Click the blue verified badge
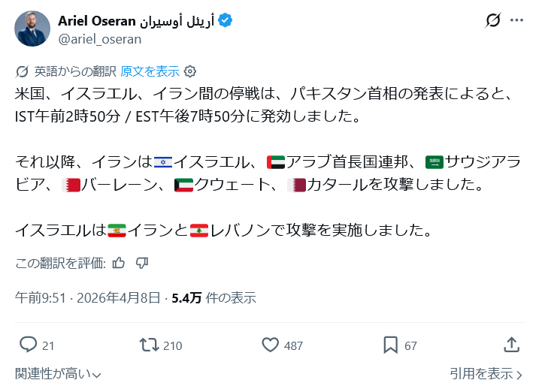 pos(225,20)
